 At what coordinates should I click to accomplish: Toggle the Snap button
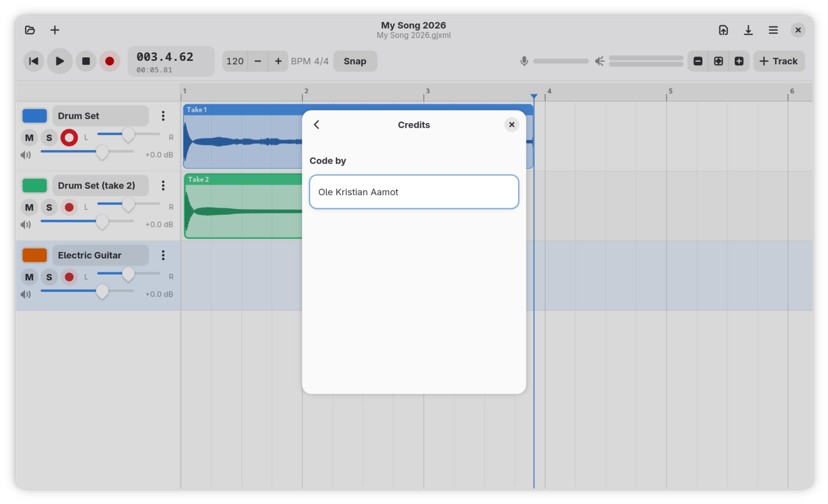[355, 61]
